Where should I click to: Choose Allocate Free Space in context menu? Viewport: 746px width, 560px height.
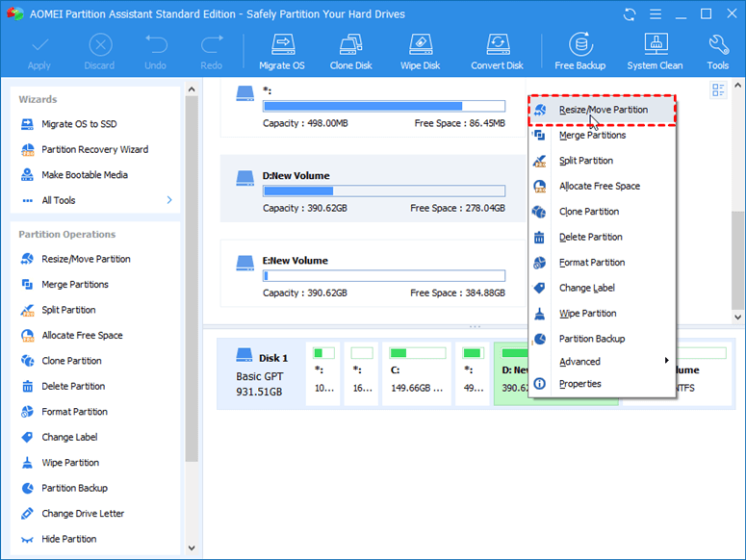(602, 187)
